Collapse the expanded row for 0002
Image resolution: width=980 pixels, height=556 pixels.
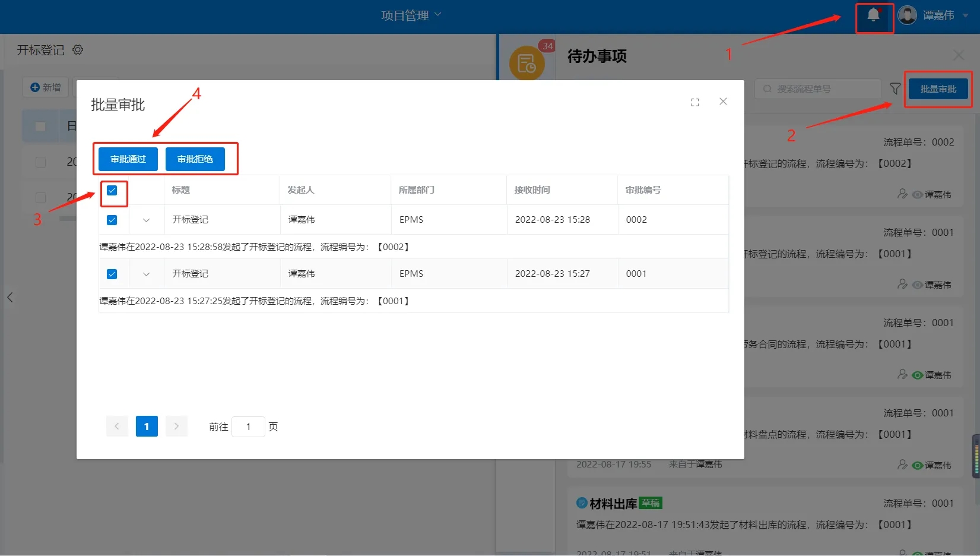click(147, 220)
